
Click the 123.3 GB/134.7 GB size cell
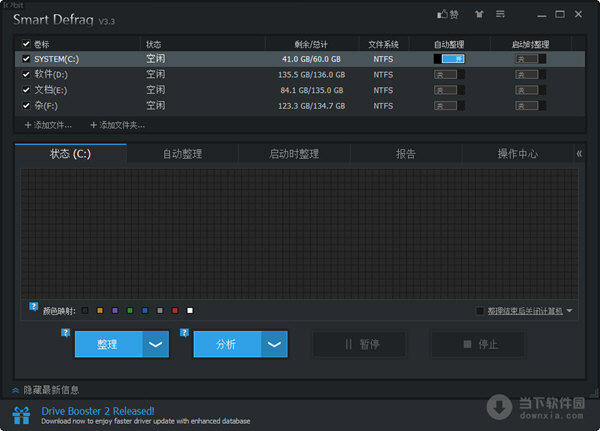point(311,106)
